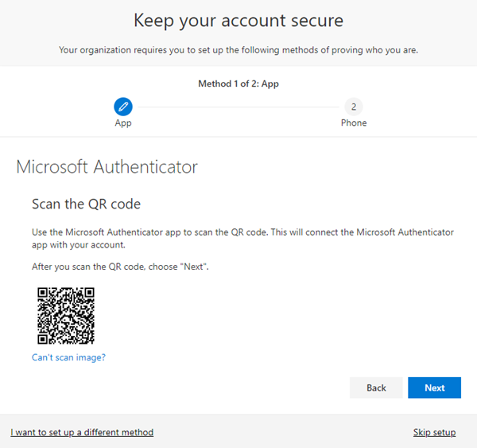This screenshot has height=448, width=477.
Task: Click the "Your organization requires" description text
Action: point(238,50)
